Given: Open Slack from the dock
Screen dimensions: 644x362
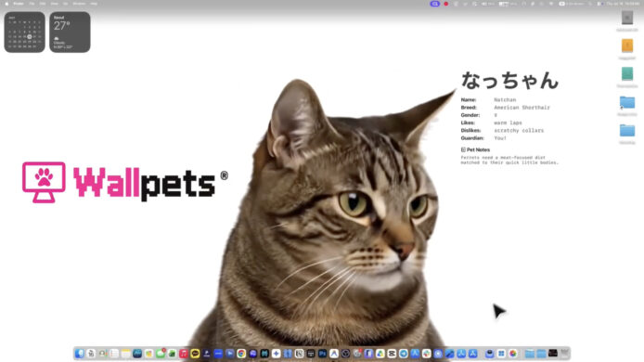Looking at the screenshot, I should 426,354.
